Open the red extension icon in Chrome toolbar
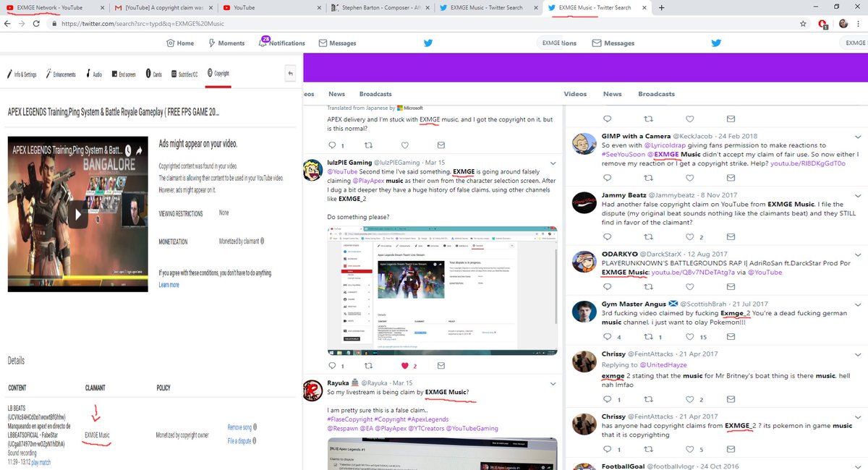The width and height of the screenshot is (868, 470). [x=823, y=23]
